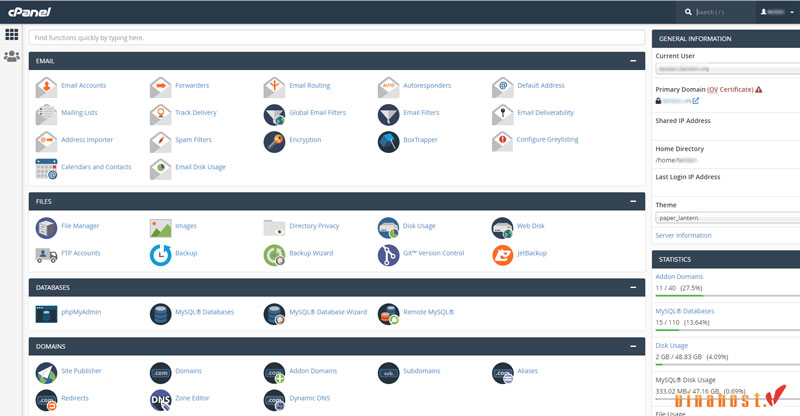800x416 pixels.
Task: Open the Email Deliverability link
Action: 545,113
